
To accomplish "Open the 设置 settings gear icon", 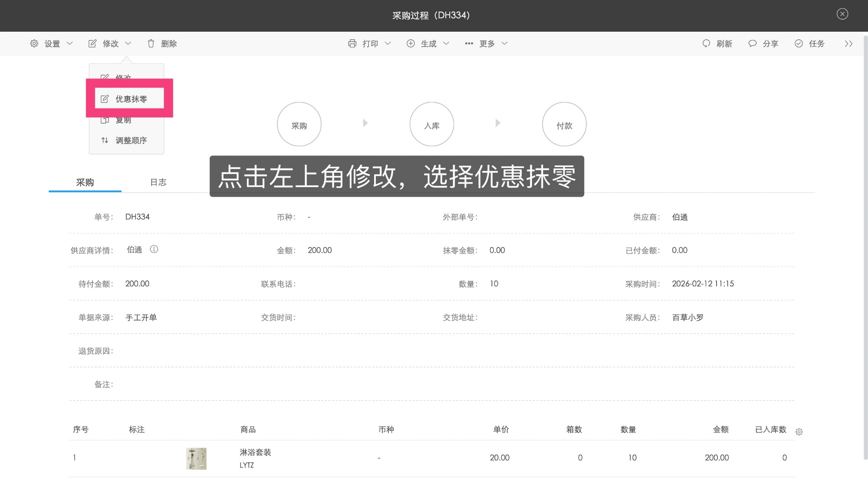I will tap(34, 43).
